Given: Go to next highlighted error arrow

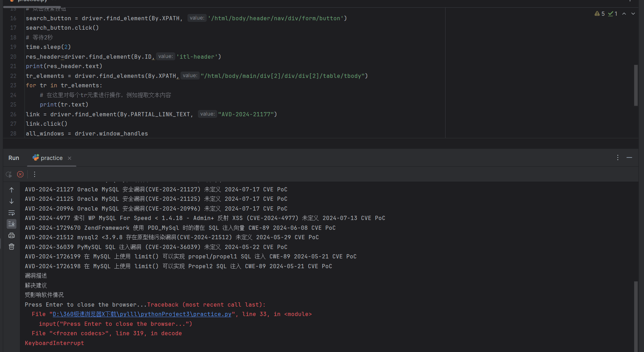Looking at the screenshot, I should (633, 14).
